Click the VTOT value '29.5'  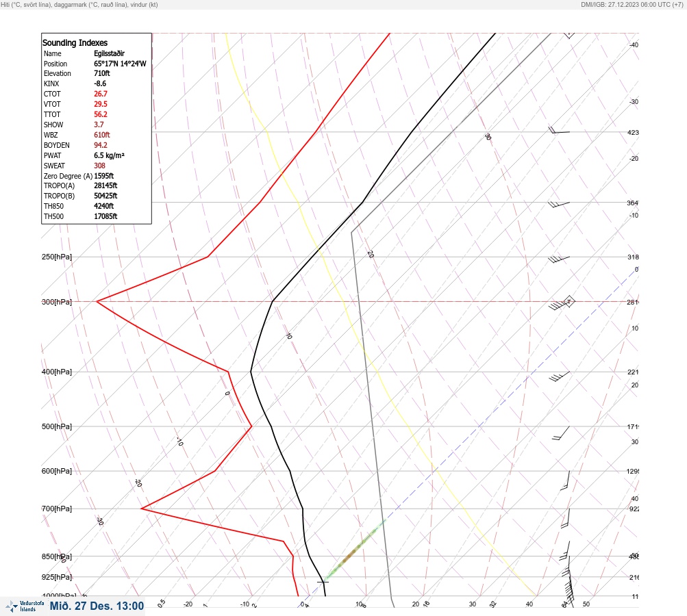100,104
